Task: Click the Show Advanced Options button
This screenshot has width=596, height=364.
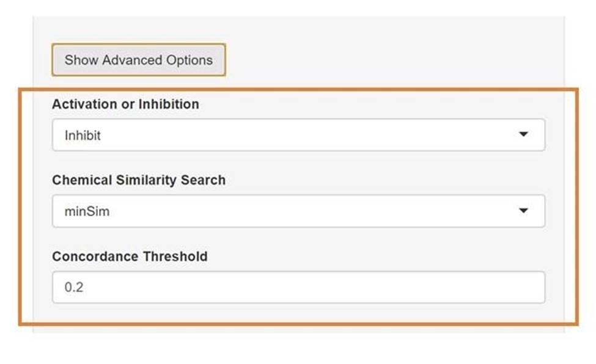Action: pos(139,60)
